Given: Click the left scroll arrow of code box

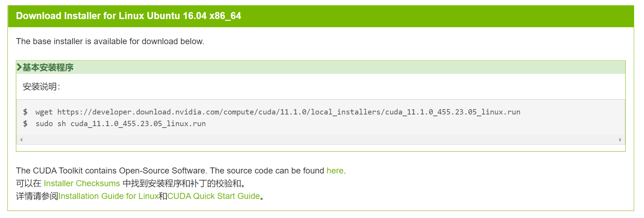Looking at the screenshot, I should click(x=21, y=140).
